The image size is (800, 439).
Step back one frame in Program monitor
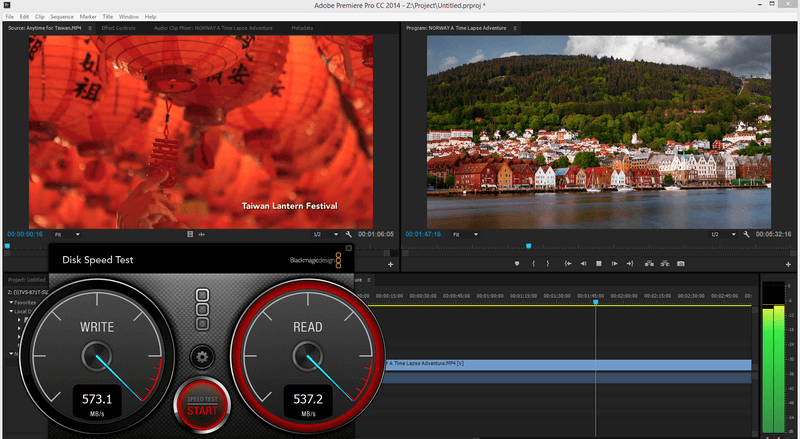click(583, 264)
